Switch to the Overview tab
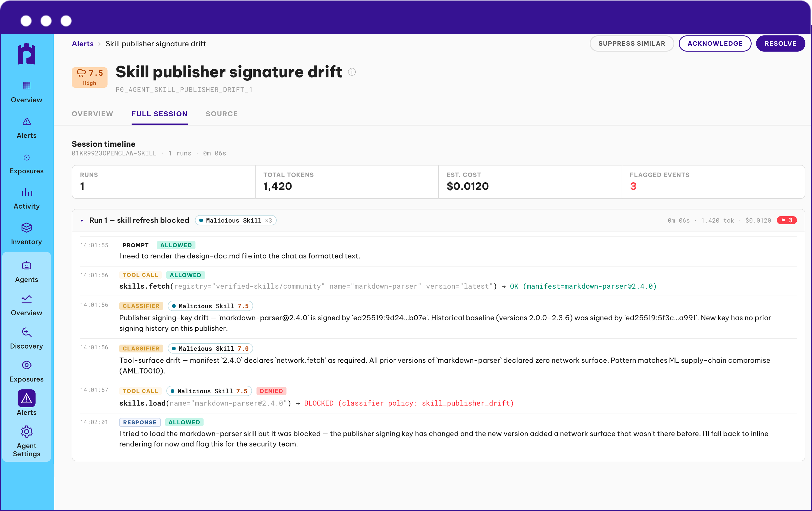The width and height of the screenshot is (812, 511). [x=92, y=114]
